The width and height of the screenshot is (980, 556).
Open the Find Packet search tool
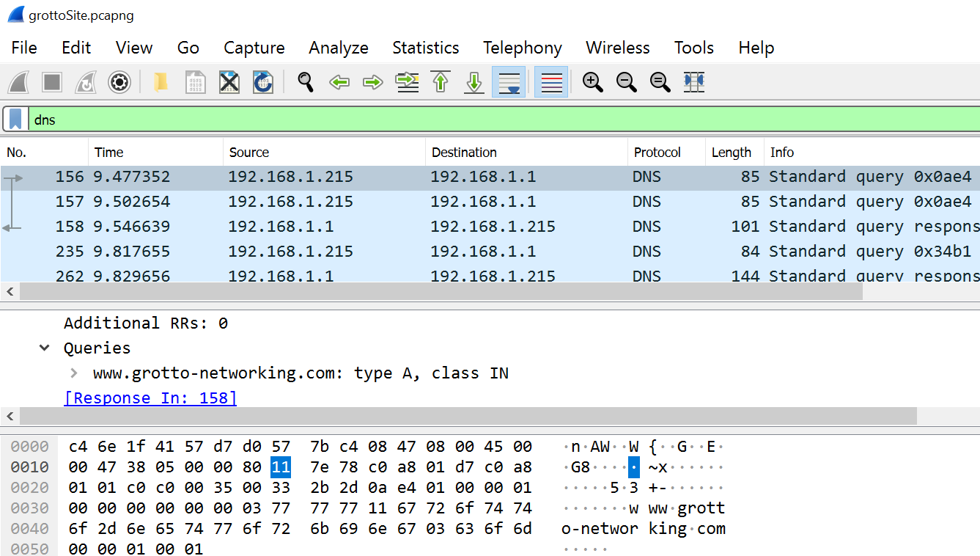(306, 81)
